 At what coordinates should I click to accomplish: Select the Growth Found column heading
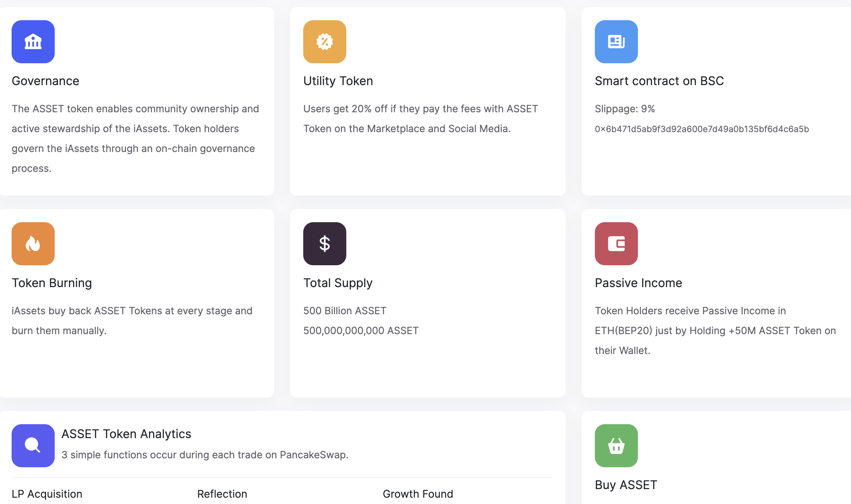coord(418,494)
